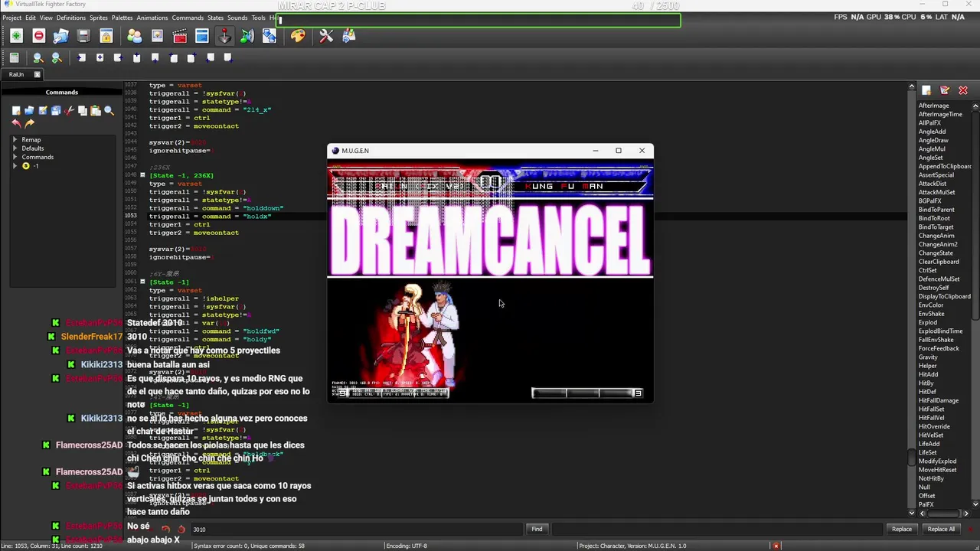Click the new-item icon above the controller list
980x551 pixels.
(x=926, y=90)
